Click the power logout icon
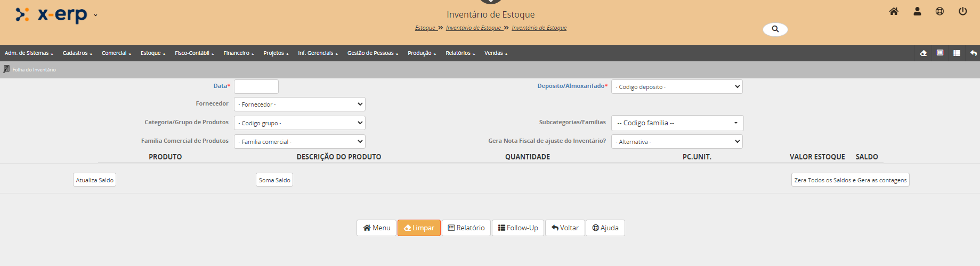The image size is (980, 266). coord(962,11)
